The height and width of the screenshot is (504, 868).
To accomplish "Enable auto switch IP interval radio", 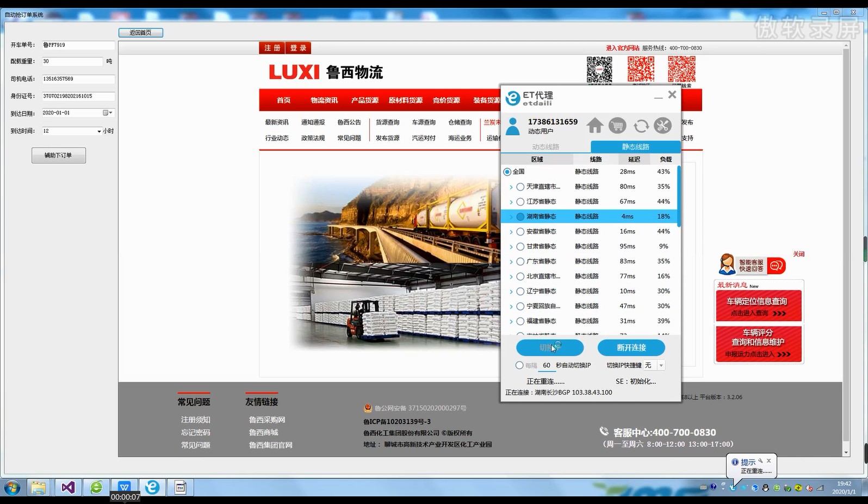I will point(519,365).
